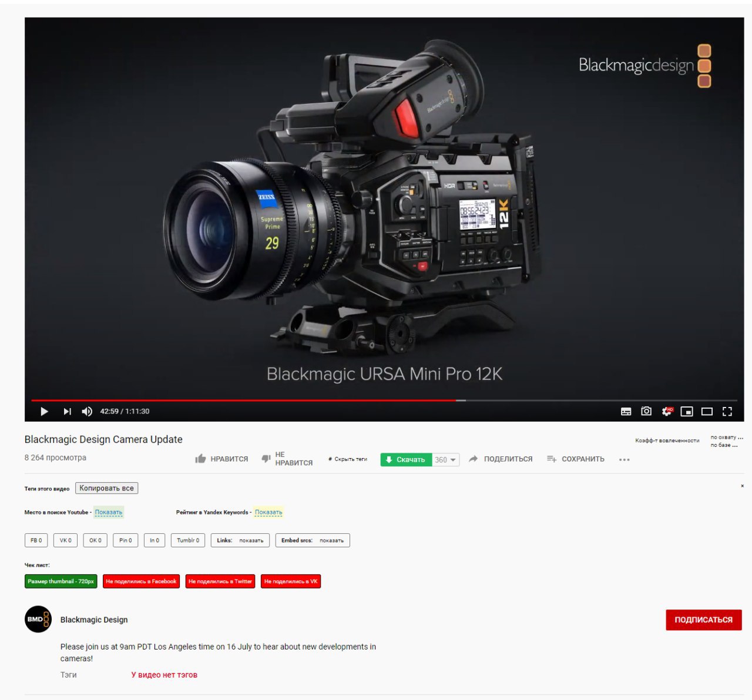Share the video via Поделиться
This screenshot has width=752, height=700.
point(501,459)
